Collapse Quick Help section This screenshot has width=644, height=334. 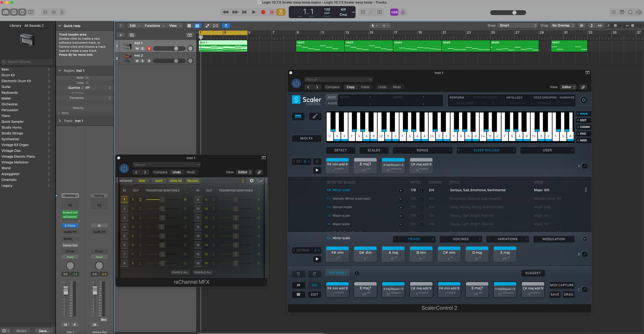click(x=60, y=26)
